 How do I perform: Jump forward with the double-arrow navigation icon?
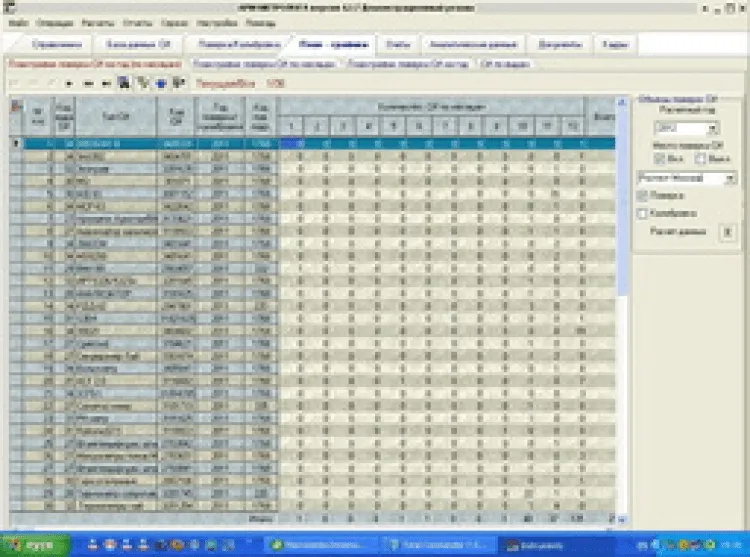coord(88,84)
